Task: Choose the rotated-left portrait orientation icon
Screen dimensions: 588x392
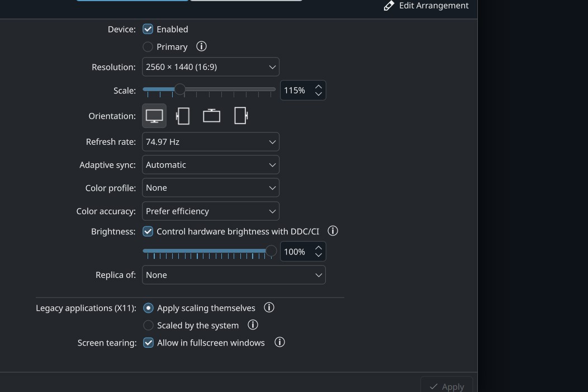Action: (183, 116)
